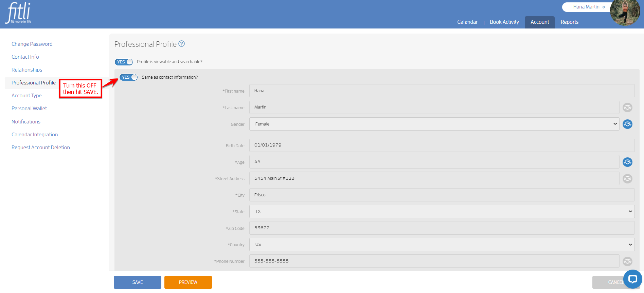Open Request Account Deletion link
The image size is (644, 293).
tap(41, 148)
